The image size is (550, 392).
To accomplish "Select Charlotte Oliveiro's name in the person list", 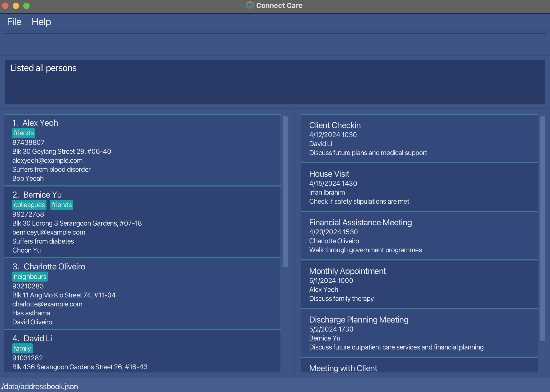I will [x=54, y=267].
